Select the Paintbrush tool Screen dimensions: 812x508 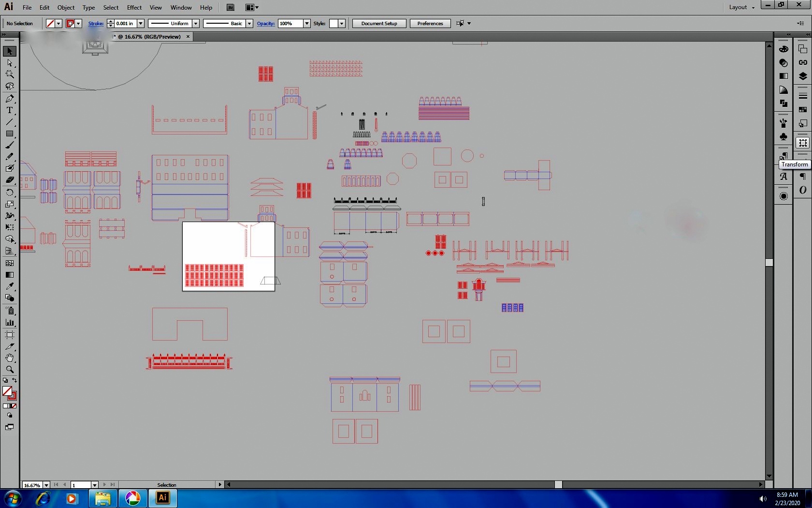point(10,145)
